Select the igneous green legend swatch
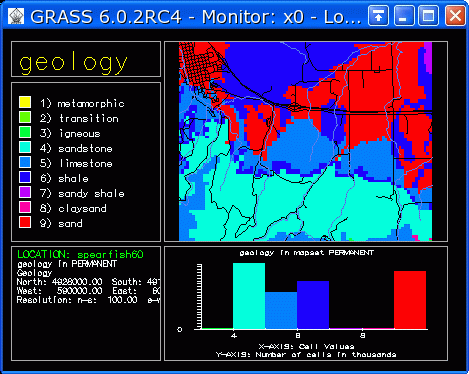469x374 pixels. click(25, 132)
